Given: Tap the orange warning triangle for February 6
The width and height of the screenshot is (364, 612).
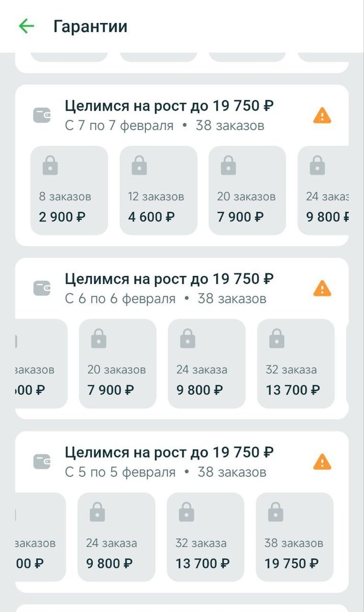Looking at the screenshot, I should (x=321, y=288).
